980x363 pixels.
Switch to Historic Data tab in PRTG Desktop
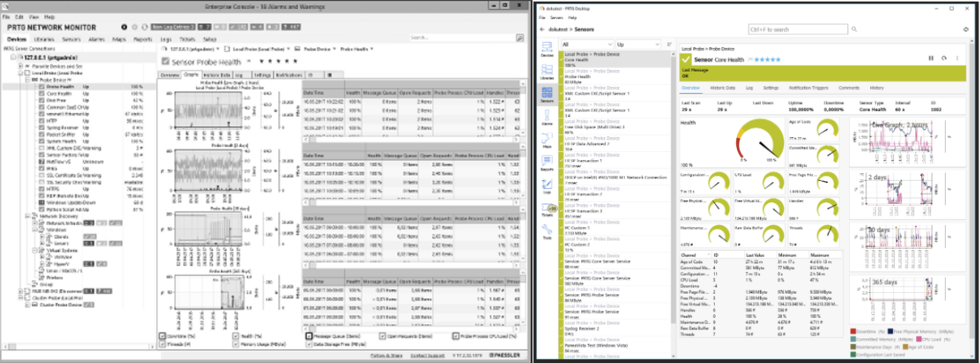click(722, 88)
